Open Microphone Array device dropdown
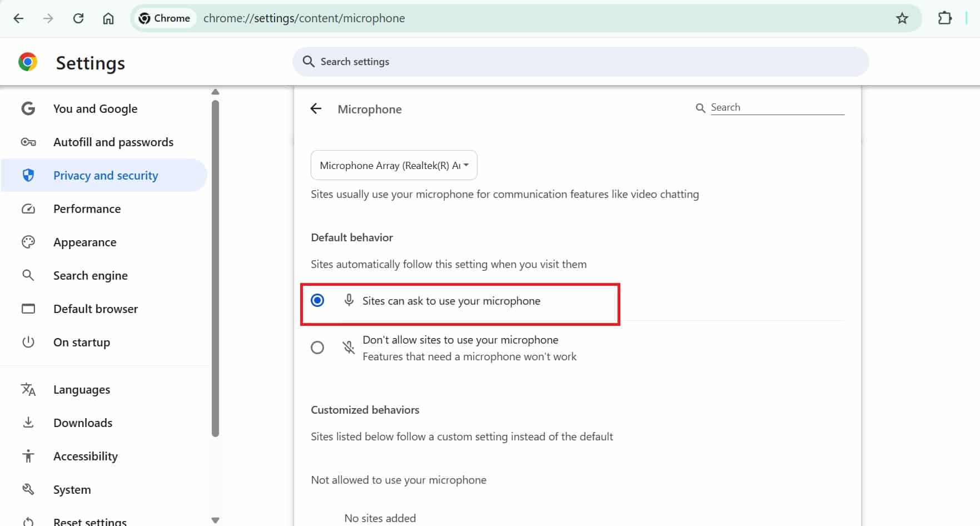980x526 pixels. tap(394, 165)
